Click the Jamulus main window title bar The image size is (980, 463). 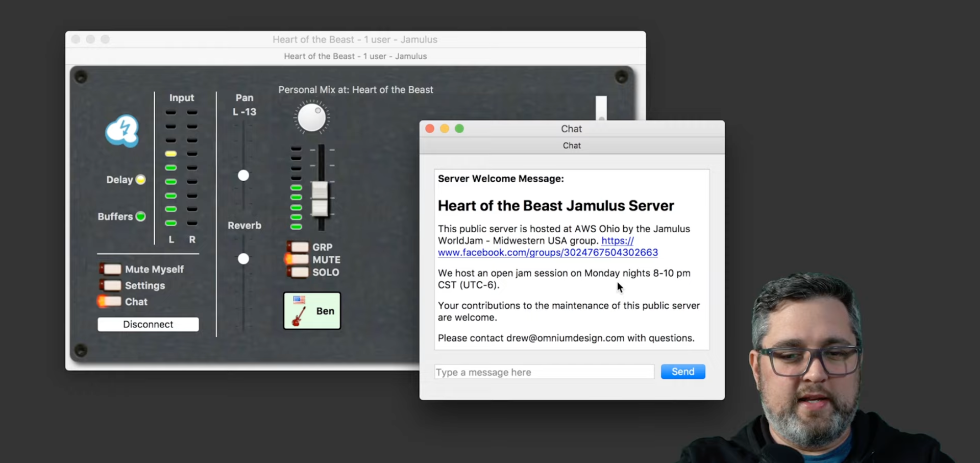(x=355, y=39)
